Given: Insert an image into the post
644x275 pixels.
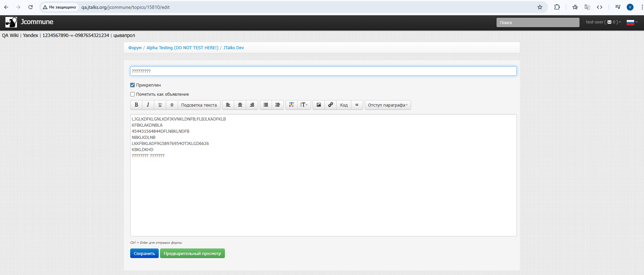Looking at the screenshot, I should 319,105.
